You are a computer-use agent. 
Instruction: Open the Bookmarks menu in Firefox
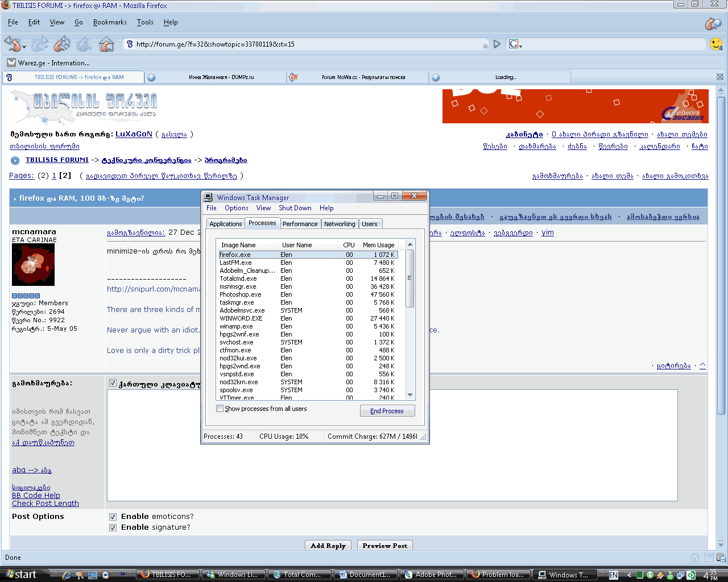point(110,22)
